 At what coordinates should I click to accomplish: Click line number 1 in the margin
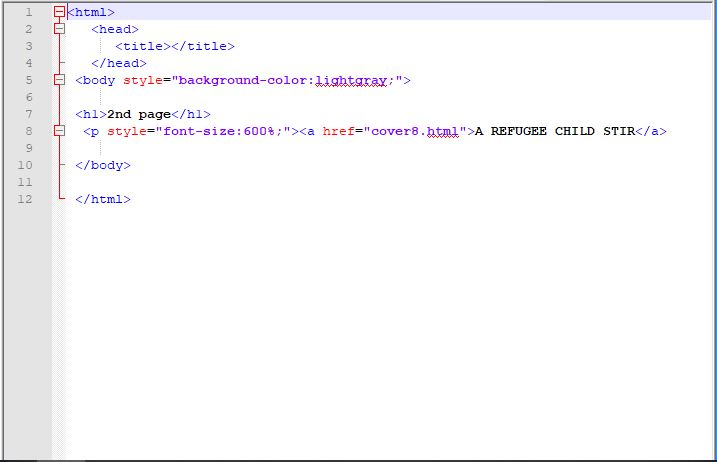[x=28, y=12]
